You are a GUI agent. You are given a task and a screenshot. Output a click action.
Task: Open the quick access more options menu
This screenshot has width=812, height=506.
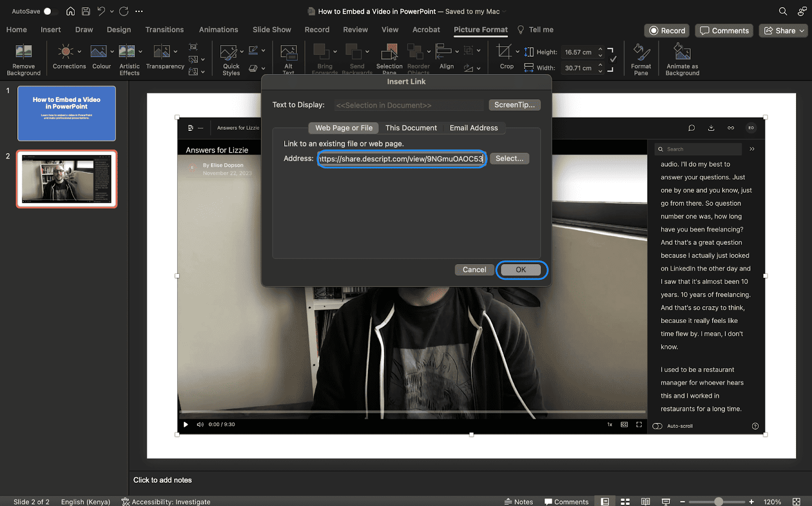click(139, 11)
